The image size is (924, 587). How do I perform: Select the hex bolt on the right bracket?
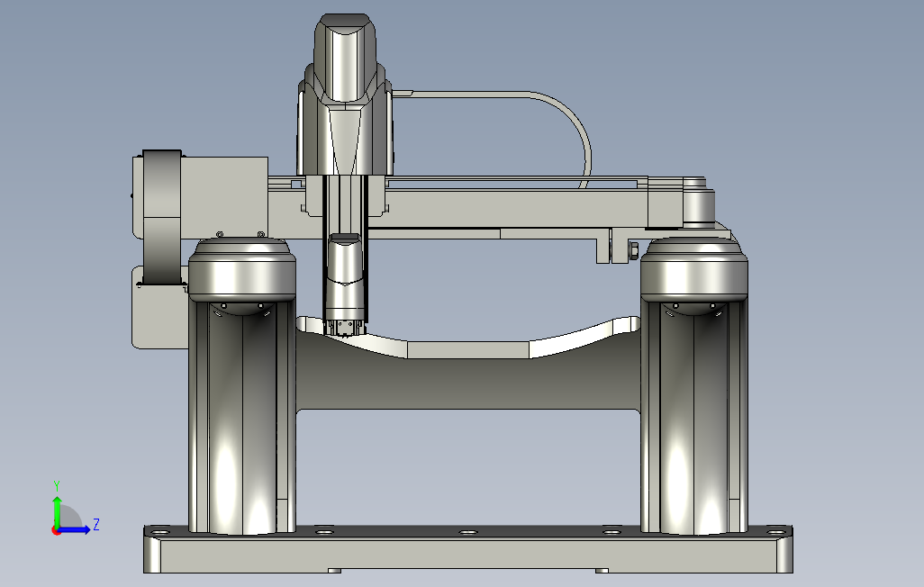coord(634,249)
